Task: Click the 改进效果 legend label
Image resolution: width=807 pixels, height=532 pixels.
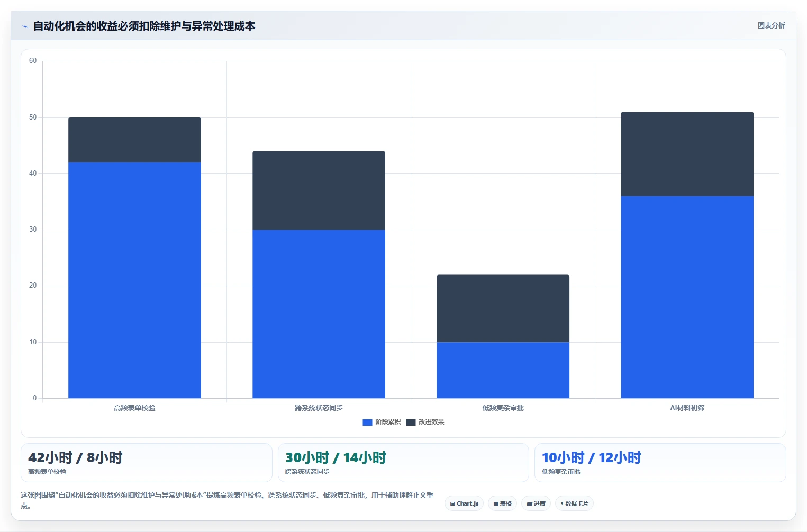Action: (431, 422)
